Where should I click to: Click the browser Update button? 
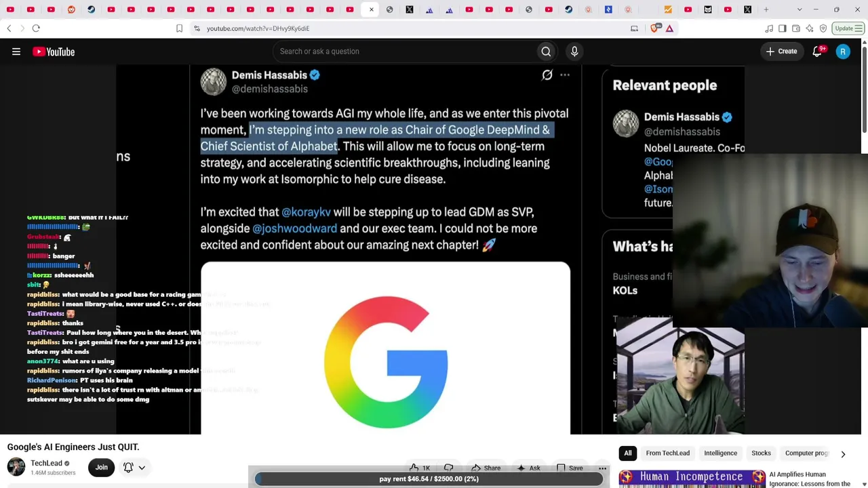coord(849,28)
